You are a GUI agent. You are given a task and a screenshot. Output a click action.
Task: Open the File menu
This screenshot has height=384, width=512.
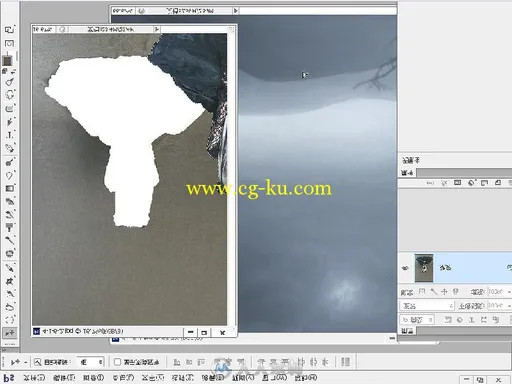coord(34,378)
